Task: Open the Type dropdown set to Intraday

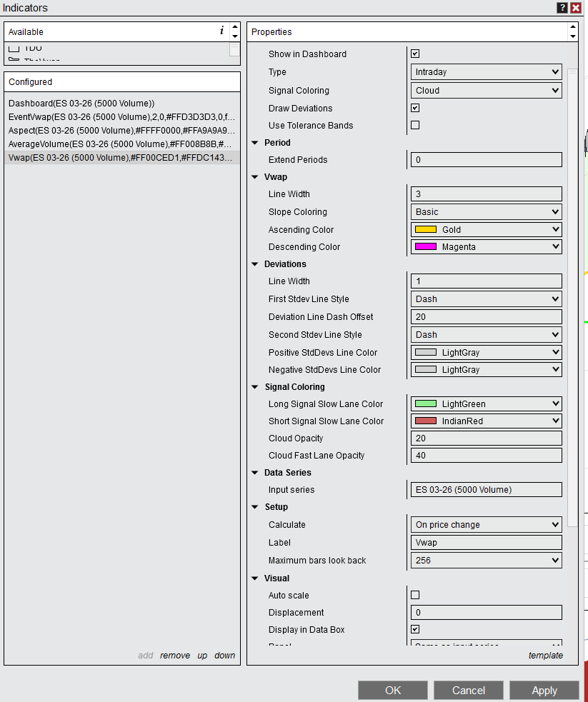Action: click(486, 72)
